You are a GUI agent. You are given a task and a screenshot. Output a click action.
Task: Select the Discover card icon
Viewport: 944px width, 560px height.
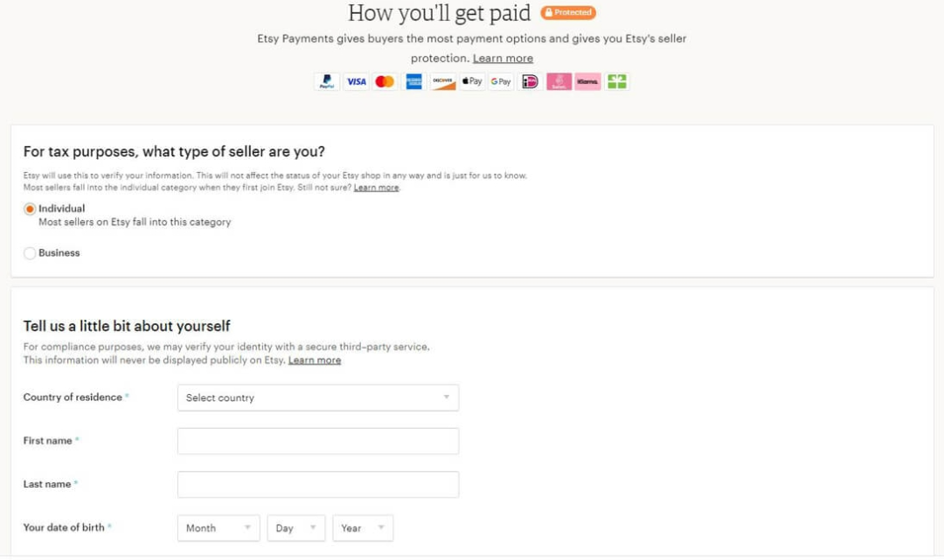(x=442, y=81)
